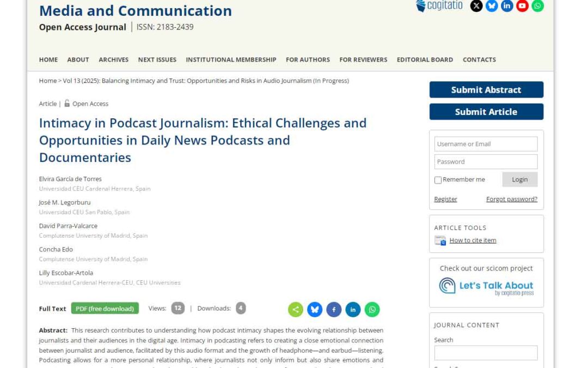
Task: Select author David Parra-Valcarce
Action: pyautogui.click(x=68, y=226)
